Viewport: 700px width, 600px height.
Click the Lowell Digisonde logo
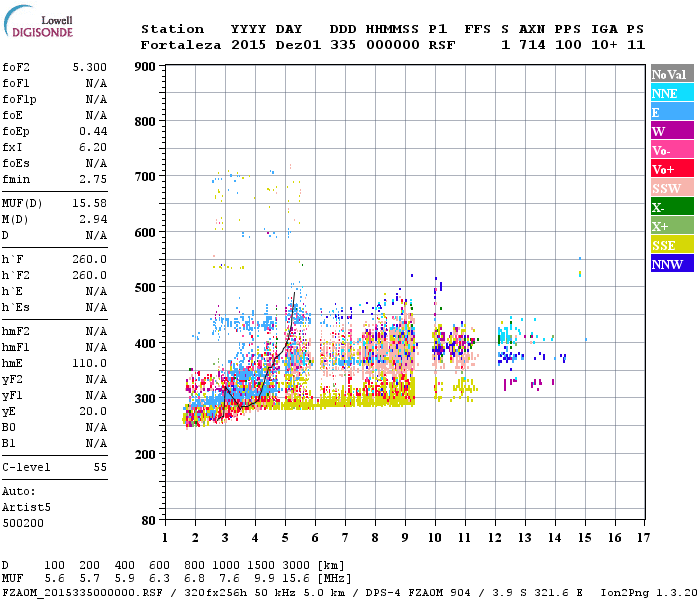click(40, 26)
